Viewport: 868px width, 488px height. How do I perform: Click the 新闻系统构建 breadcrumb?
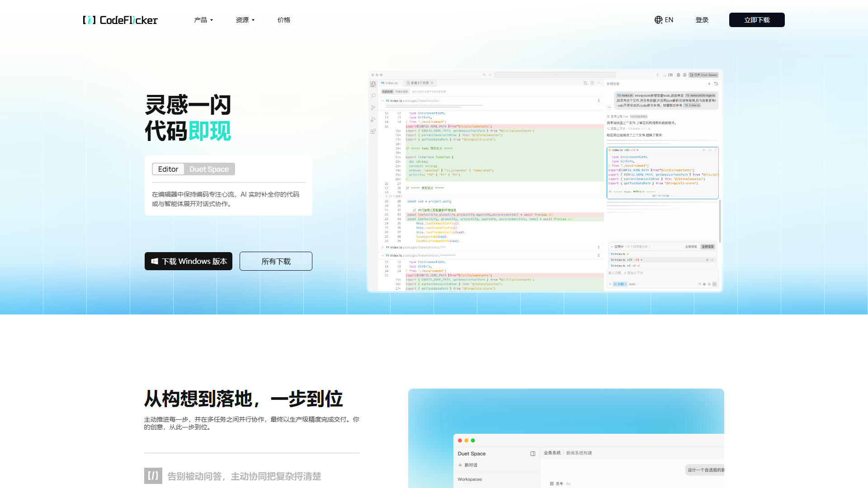pyautogui.click(x=579, y=453)
